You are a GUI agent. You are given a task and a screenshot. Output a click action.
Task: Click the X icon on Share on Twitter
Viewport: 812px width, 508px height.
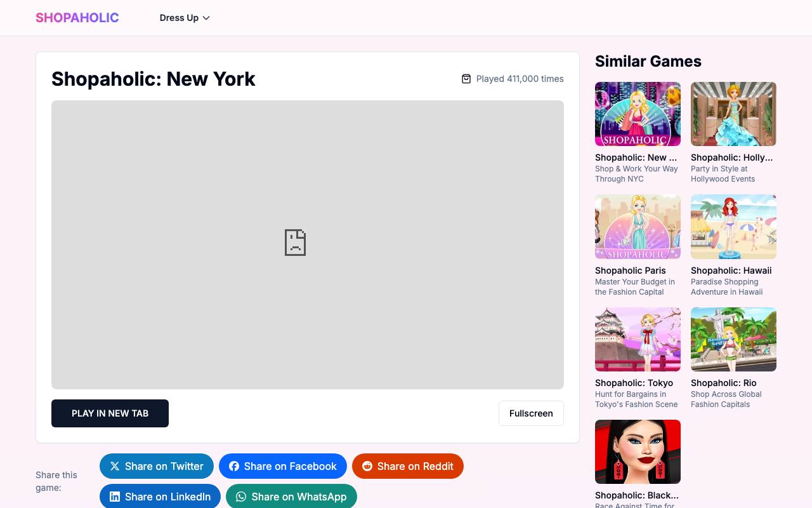(115, 466)
